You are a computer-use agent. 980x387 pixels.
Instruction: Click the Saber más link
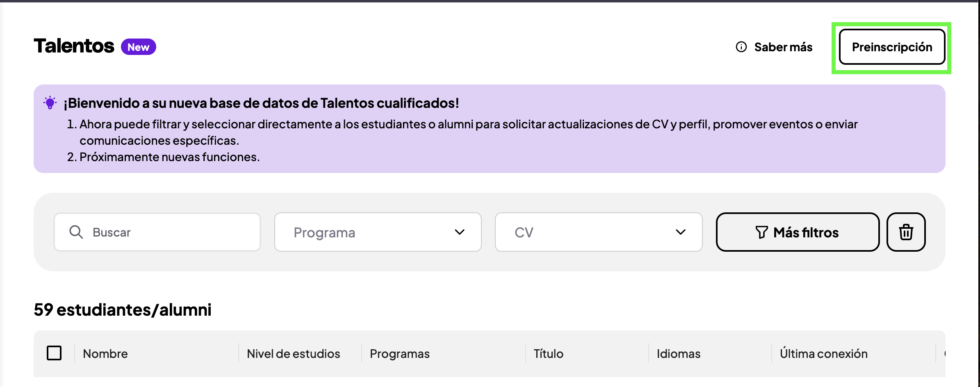click(783, 47)
